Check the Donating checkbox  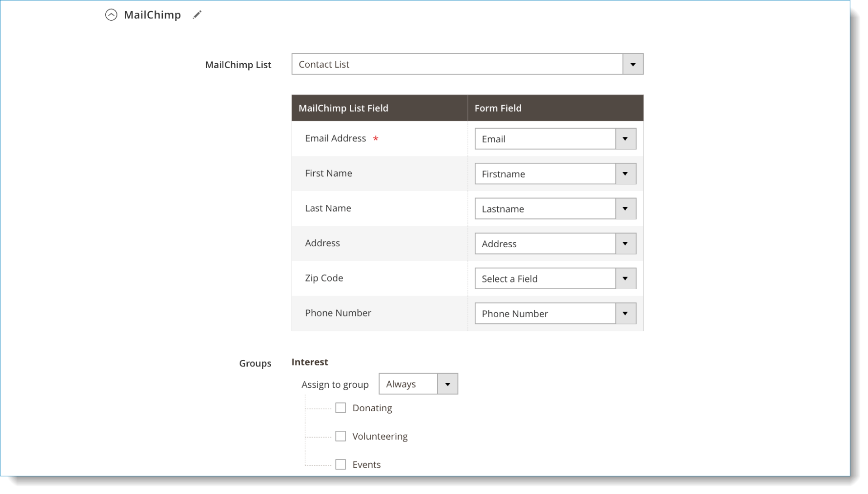pyautogui.click(x=340, y=408)
